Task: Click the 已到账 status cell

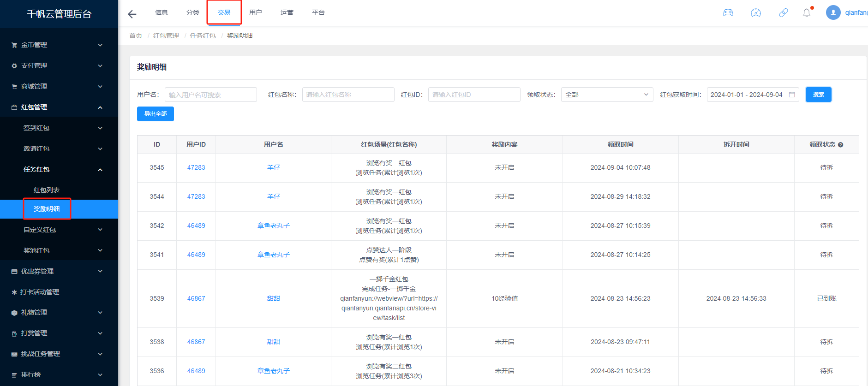Action: click(826, 298)
